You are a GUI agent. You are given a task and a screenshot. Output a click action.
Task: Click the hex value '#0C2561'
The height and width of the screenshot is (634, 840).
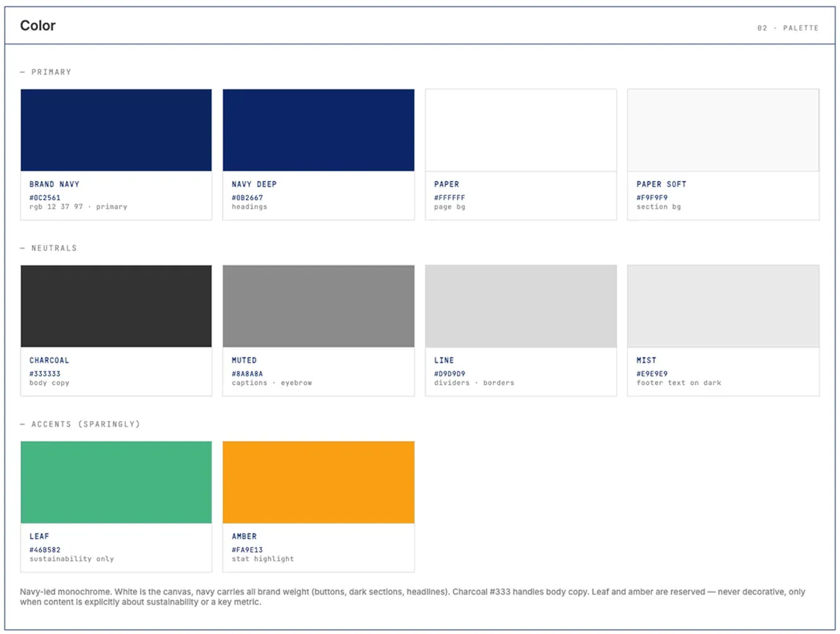pos(45,198)
